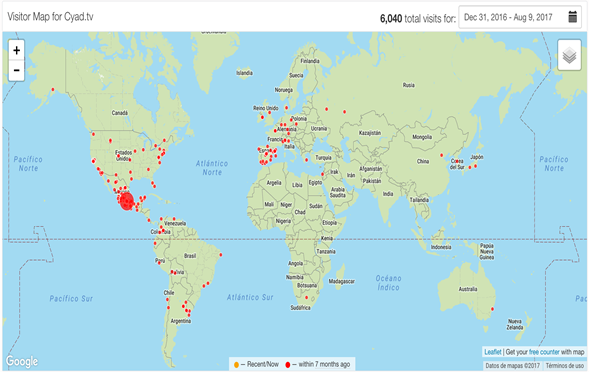Click the visitor marker on Brazil's east coast
Image resolution: width=589 pixels, height=372 pixels.
click(x=221, y=255)
